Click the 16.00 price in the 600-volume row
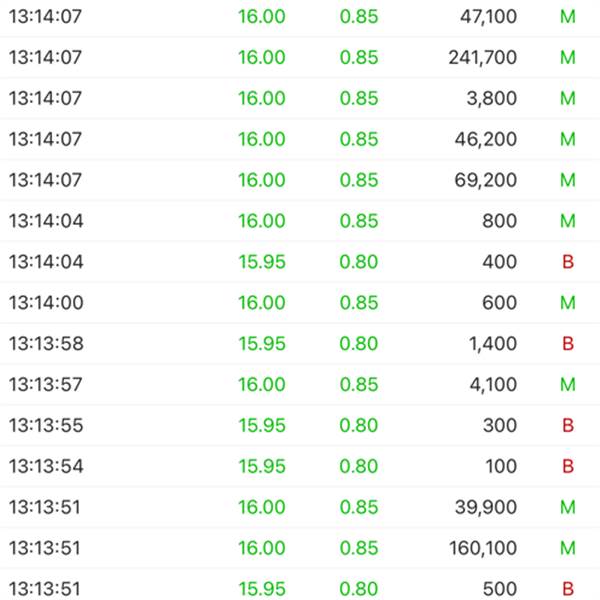This screenshot has width=600, height=600. click(x=261, y=303)
